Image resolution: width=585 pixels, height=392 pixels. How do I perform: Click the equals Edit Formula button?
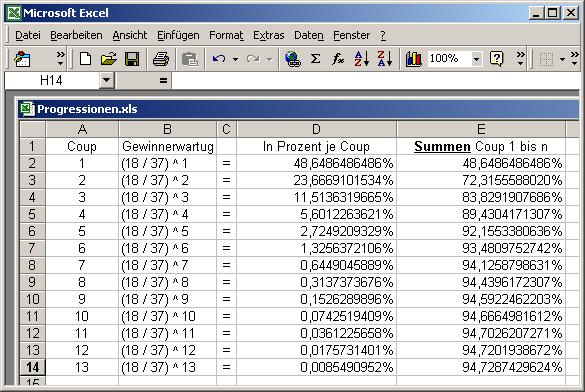click(163, 80)
